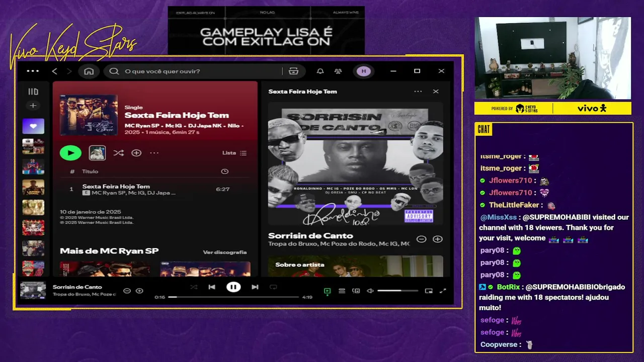
Task: Open the 'Danada' playlist thumbnail in sidebar
Action: click(x=33, y=228)
